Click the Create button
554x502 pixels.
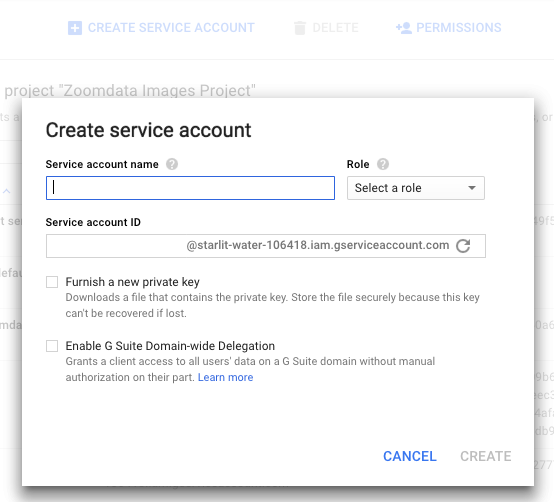[x=485, y=456]
